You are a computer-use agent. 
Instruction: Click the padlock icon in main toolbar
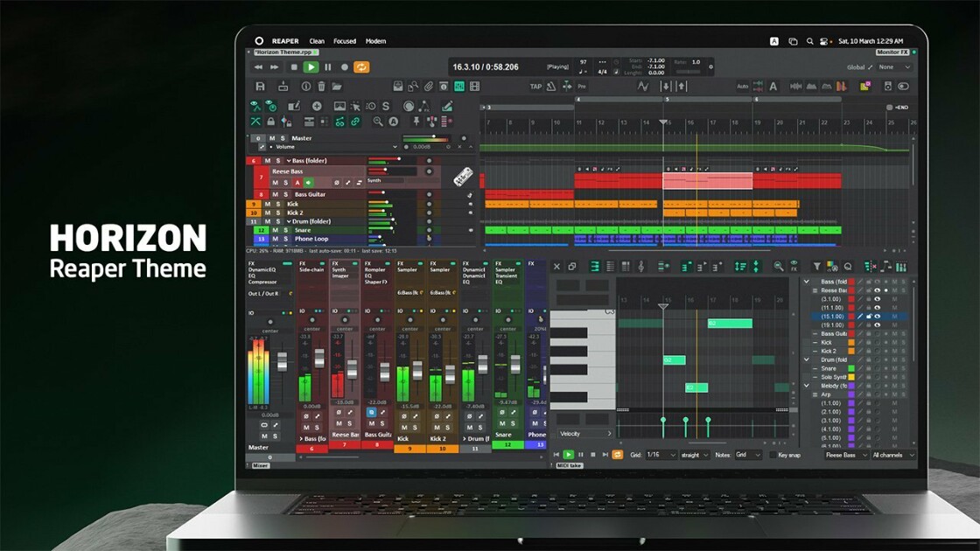point(270,122)
